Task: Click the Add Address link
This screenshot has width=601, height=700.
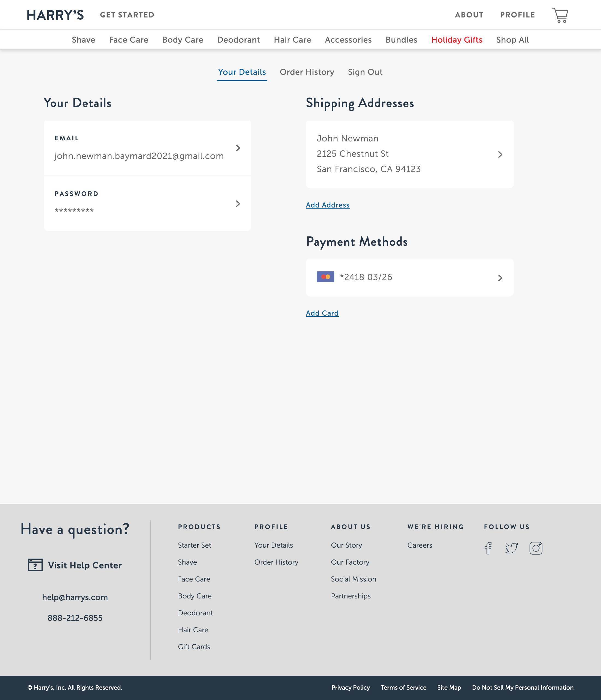Action: tap(328, 205)
